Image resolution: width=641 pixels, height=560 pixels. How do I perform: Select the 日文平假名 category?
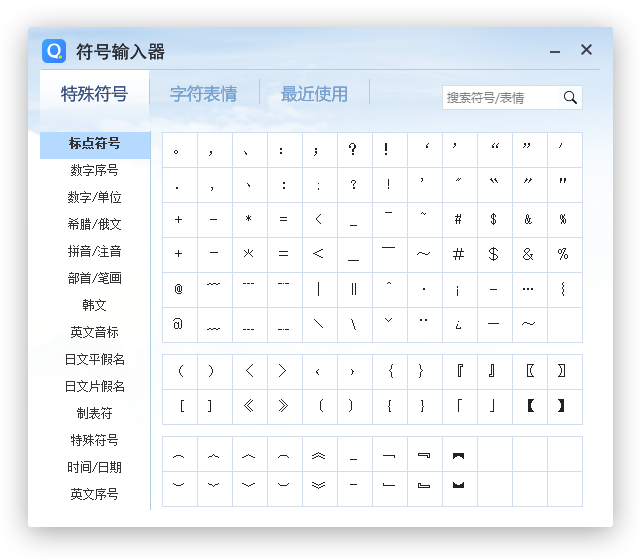pyautogui.click(x=95, y=359)
